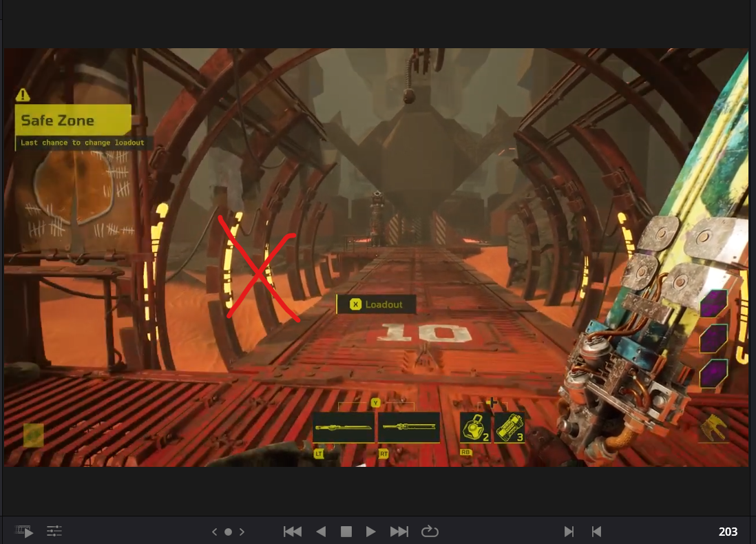Viewport: 756px width, 544px height.
Task: Click the yellow Safe Zone banner
Action: (73, 120)
